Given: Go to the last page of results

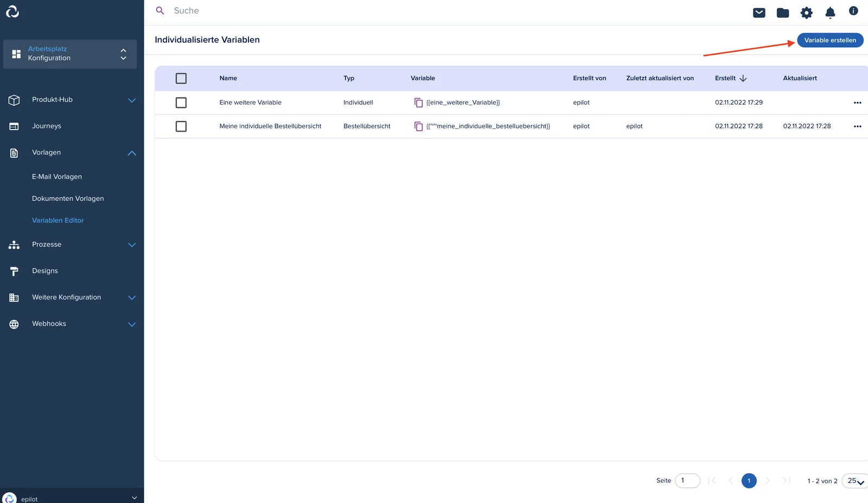Looking at the screenshot, I should 786,480.
